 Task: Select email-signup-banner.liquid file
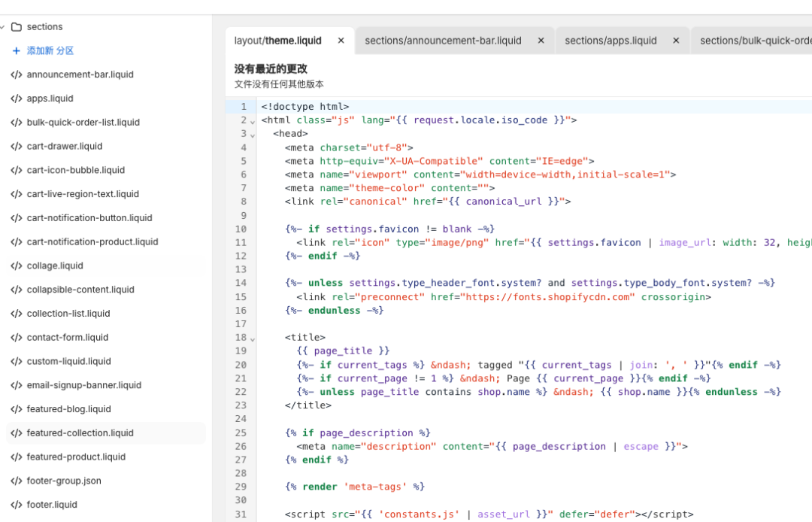pos(84,385)
